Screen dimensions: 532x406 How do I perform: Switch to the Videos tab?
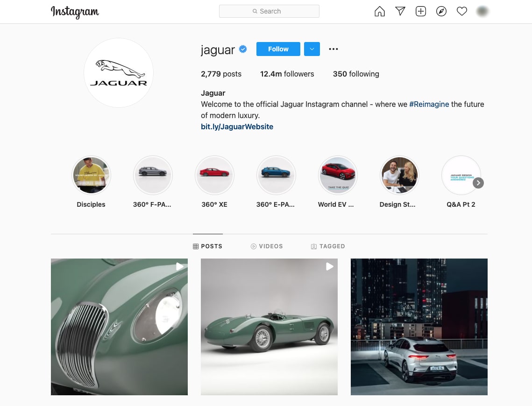[x=267, y=246]
